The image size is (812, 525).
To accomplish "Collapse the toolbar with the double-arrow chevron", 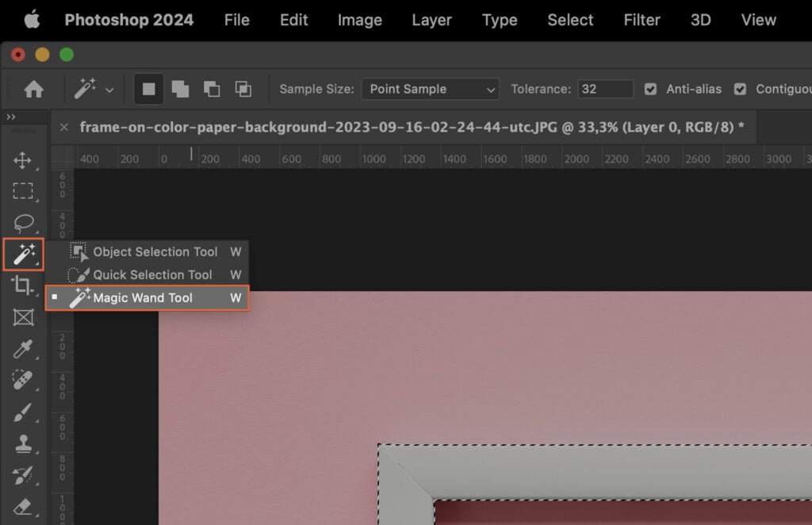I will tap(11, 117).
